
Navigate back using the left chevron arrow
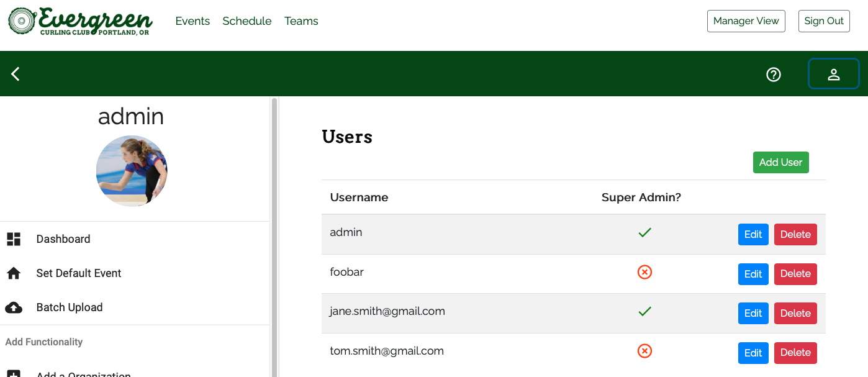(15, 73)
